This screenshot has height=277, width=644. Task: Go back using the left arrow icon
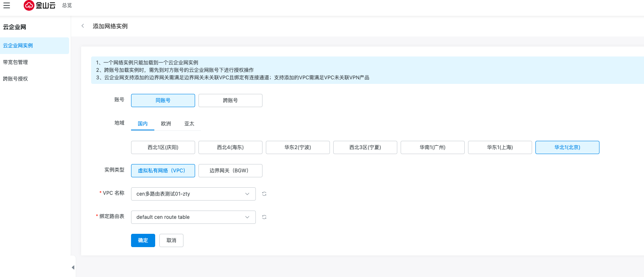coord(83,26)
